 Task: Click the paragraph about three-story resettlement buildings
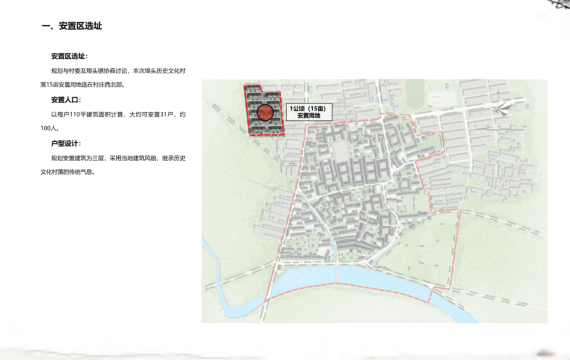[x=113, y=165]
